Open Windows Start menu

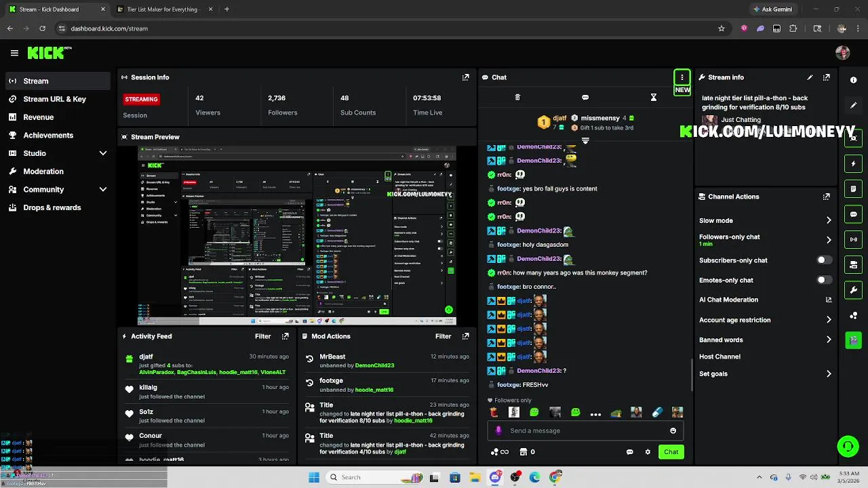point(313,477)
